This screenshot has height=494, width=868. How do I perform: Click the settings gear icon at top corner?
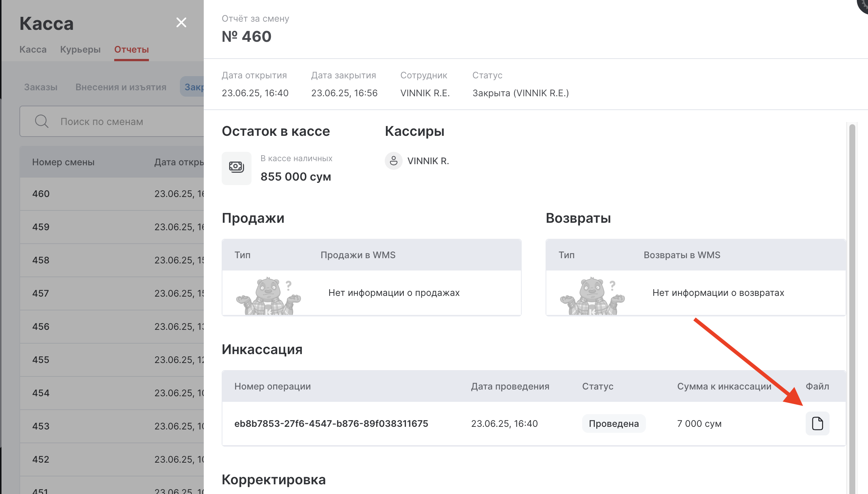[x=864, y=4]
